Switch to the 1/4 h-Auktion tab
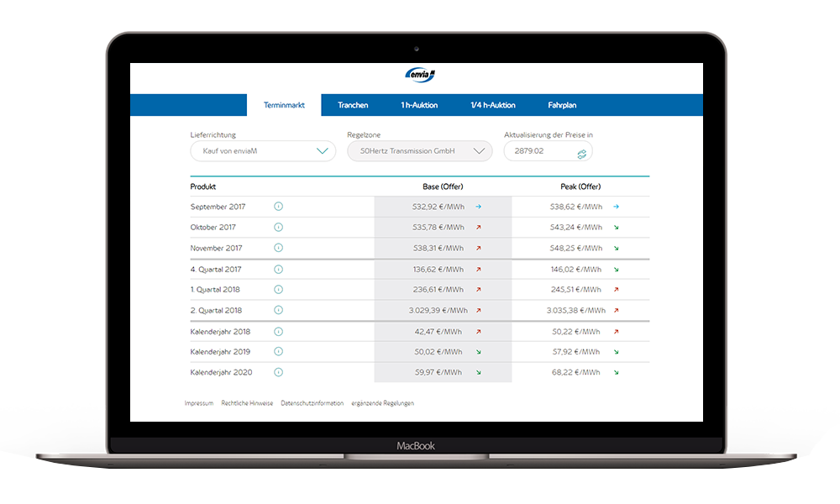Screen dimensions: 840x504 [493, 105]
